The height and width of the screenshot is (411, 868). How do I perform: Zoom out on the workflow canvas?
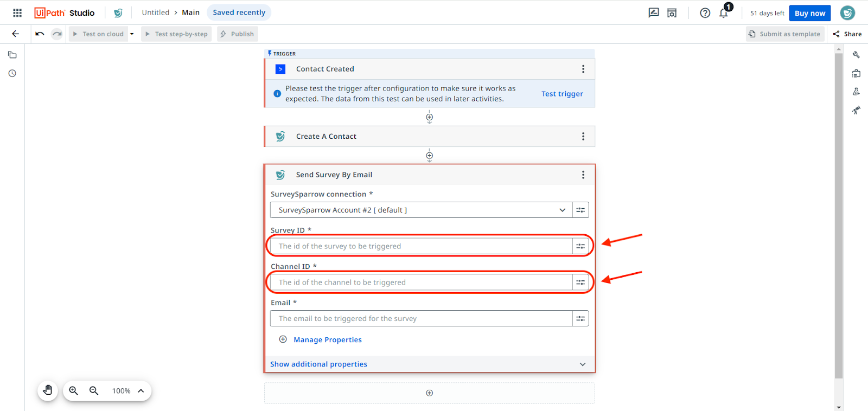tap(94, 390)
